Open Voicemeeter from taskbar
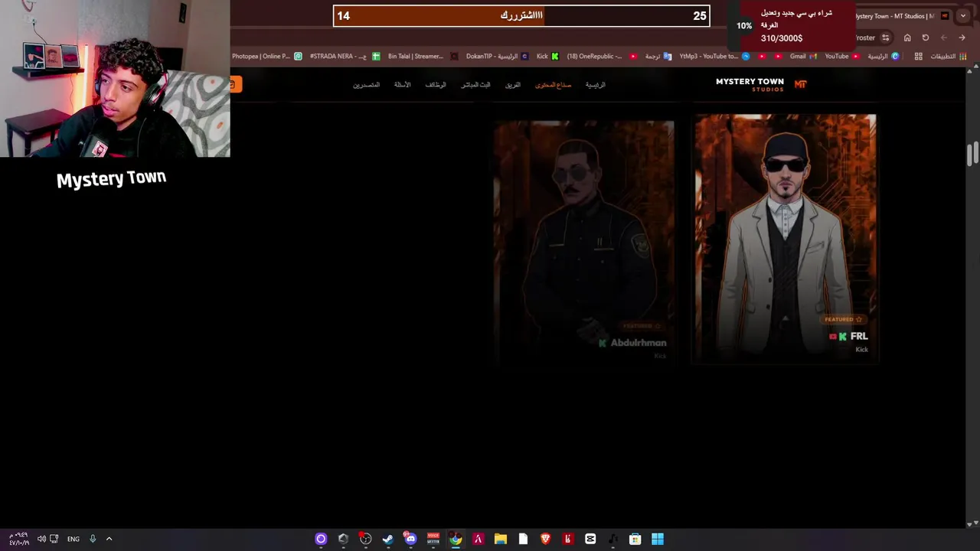This screenshot has width=980, height=551. [x=433, y=539]
